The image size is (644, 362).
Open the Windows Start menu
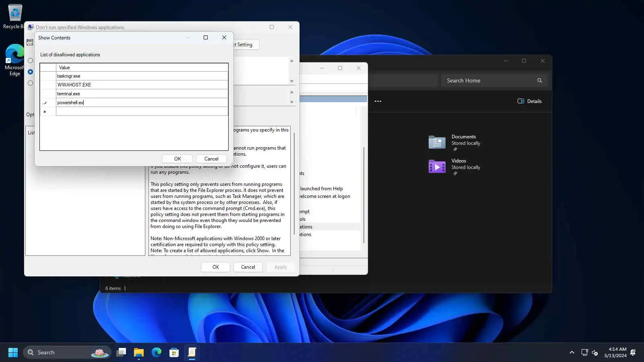point(13,353)
